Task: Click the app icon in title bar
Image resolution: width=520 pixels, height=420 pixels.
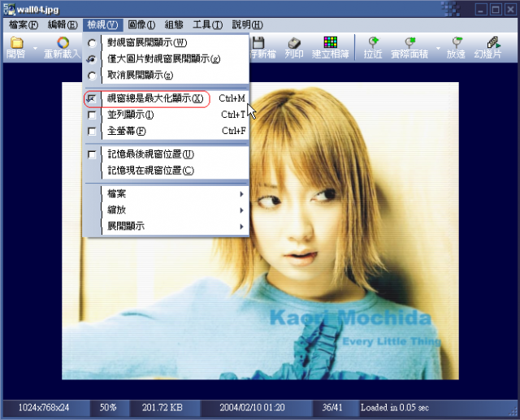Action: point(9,9)
